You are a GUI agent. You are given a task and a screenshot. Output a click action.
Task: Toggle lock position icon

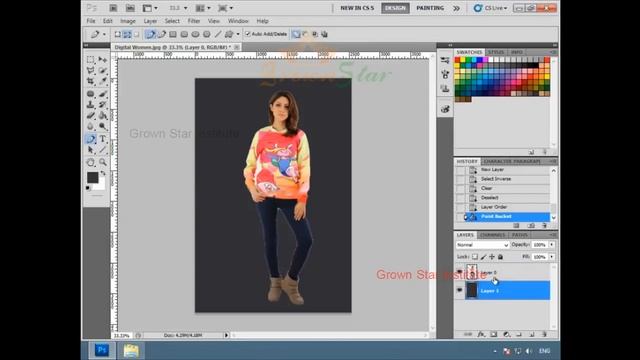click(x=492, y=257)
